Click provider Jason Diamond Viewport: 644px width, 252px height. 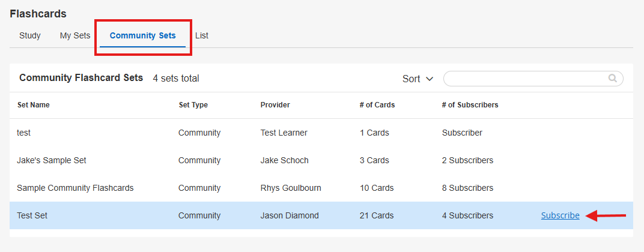pyautogui.click(x=290, y=215)
